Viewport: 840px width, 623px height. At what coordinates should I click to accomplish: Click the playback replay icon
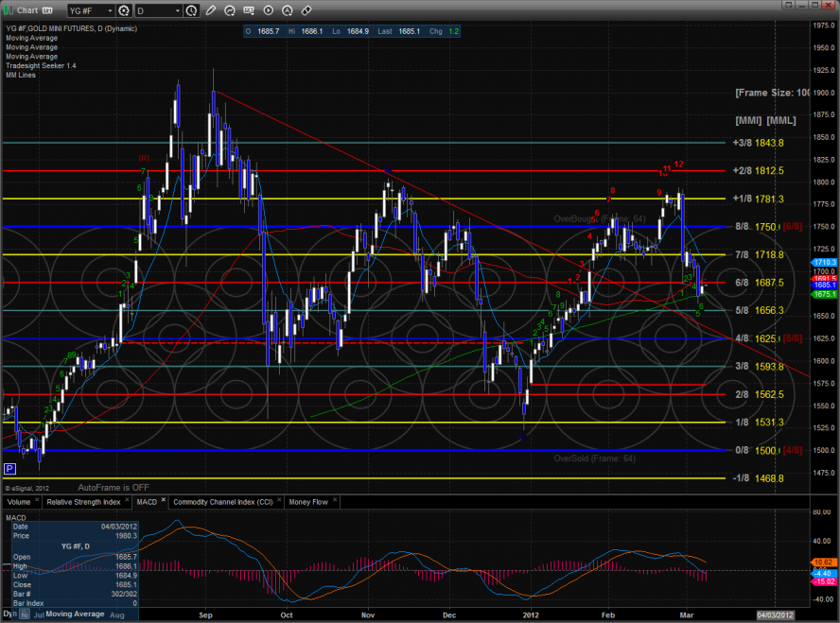(270, 11)
